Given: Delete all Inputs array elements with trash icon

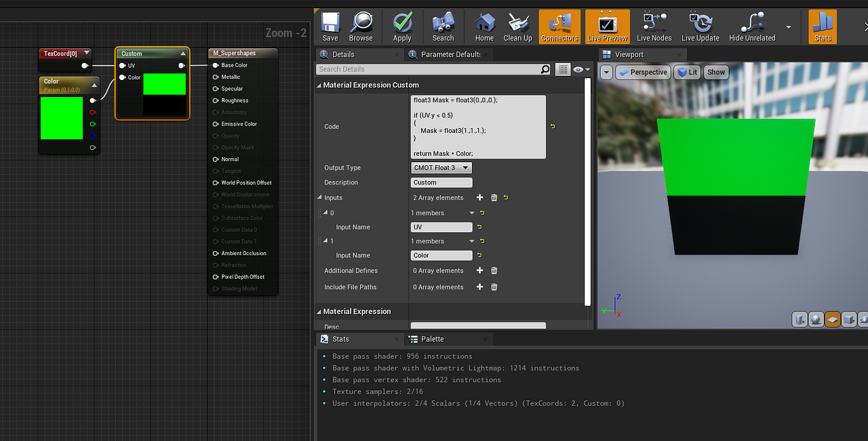Looking at the screenshot, I should (494, 197).
